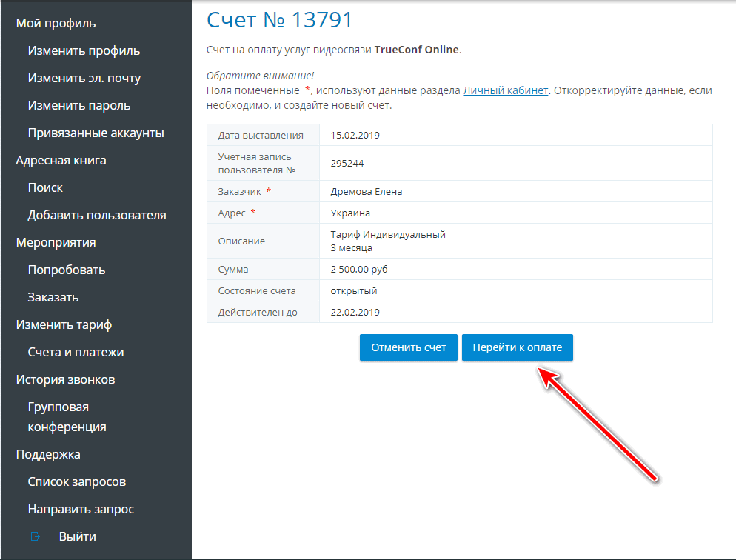Open Заказать menu item

pyautogui.click(x=53, y=297)
